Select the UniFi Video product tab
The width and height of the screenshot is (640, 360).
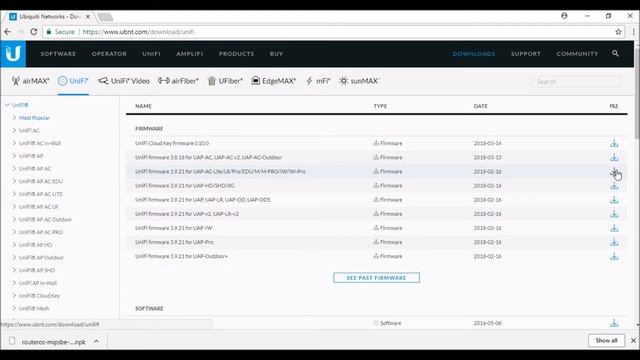click(124, 81)
